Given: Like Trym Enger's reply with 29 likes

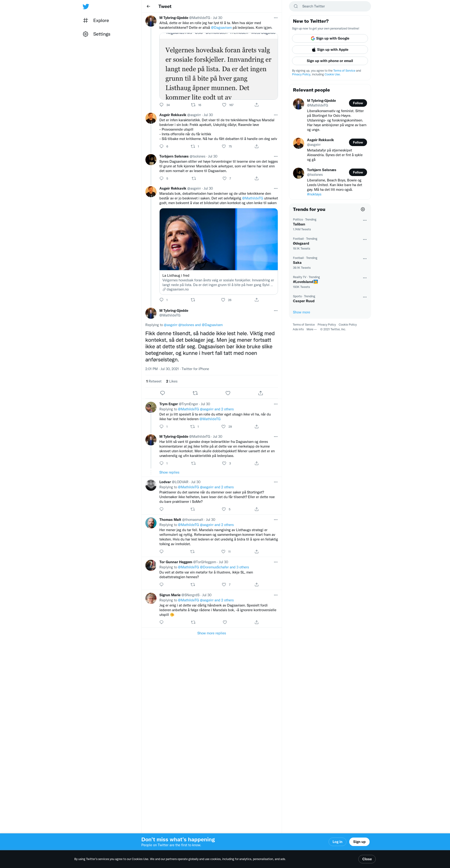Looking at the screenshot, I should pyautogui.click(x=223, y=427).
